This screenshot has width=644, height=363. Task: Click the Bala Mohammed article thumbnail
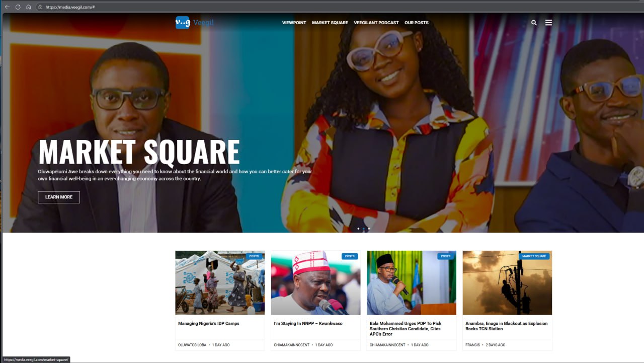coord(412,283)
